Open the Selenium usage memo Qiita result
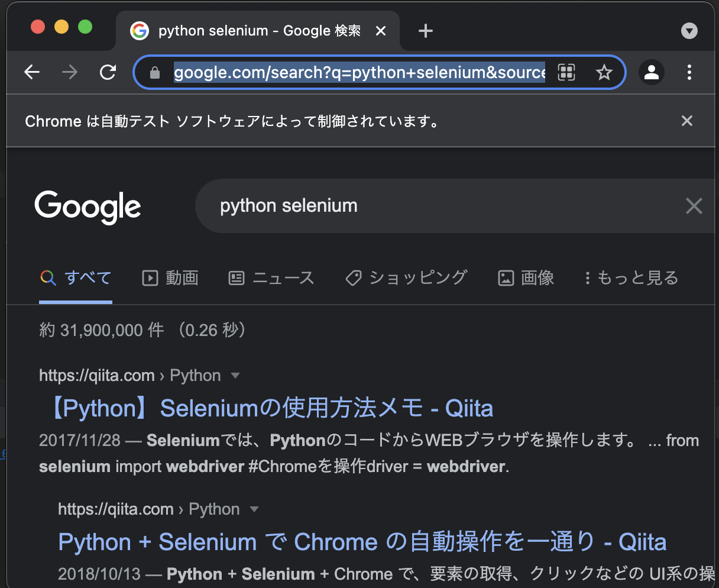Viewport: 719px width, 588px height. pyautogui.click(x=265, y=408)
